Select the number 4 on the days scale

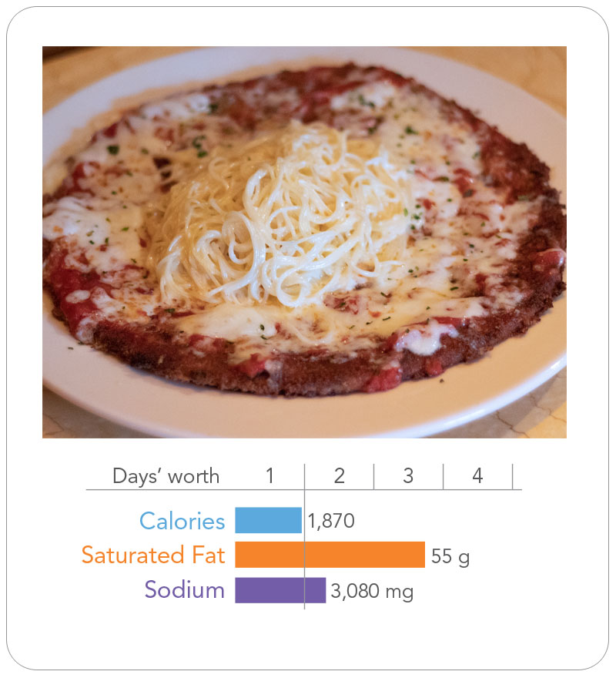[477, 476]
